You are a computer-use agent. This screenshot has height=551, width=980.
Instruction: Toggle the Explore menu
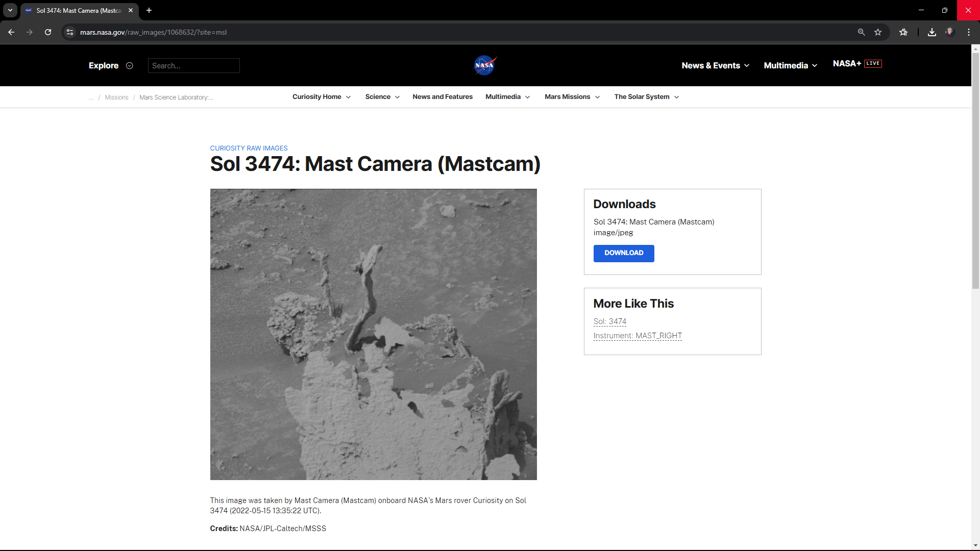point(111,65)
